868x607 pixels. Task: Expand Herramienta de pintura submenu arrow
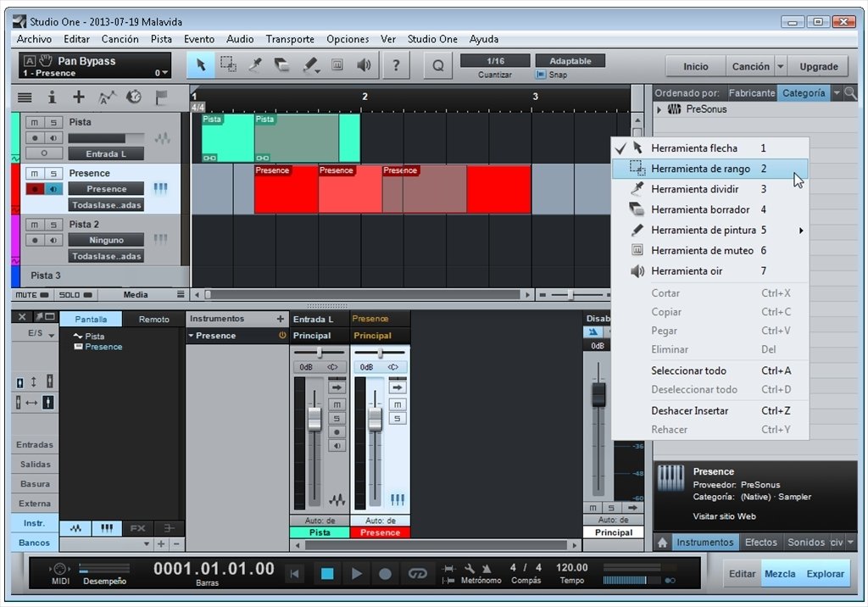[x=800, y=231]
